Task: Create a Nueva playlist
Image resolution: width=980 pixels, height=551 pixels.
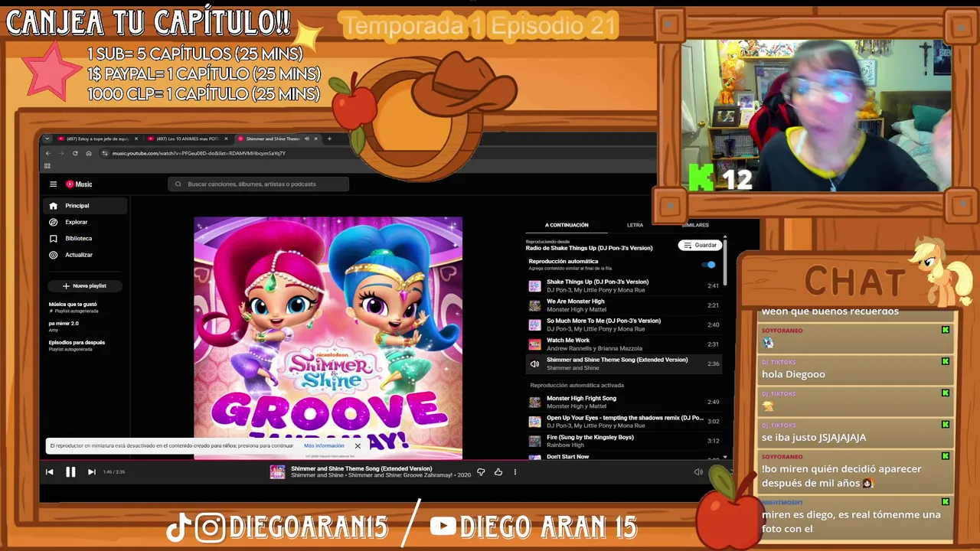Action: coord(84,285)
